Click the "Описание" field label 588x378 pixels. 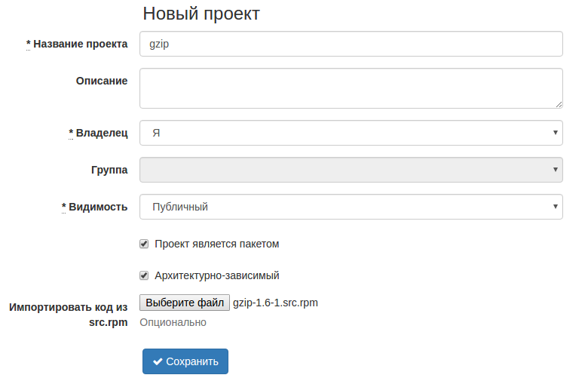tap(102, 81)
